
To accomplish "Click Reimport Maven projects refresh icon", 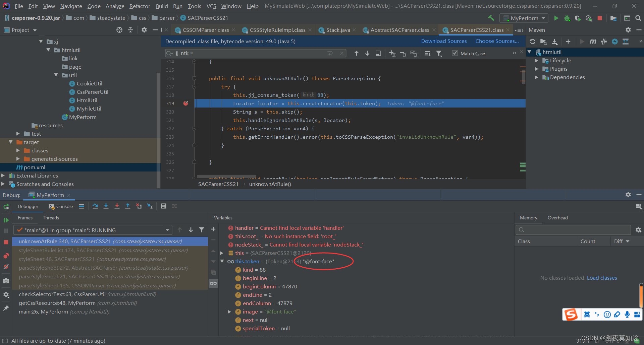I will 533,42.
